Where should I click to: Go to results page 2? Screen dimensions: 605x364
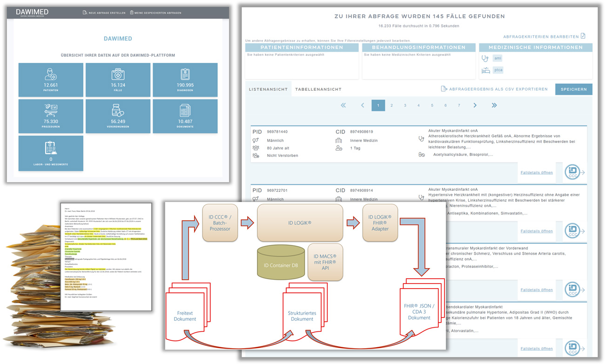[391, 106]
